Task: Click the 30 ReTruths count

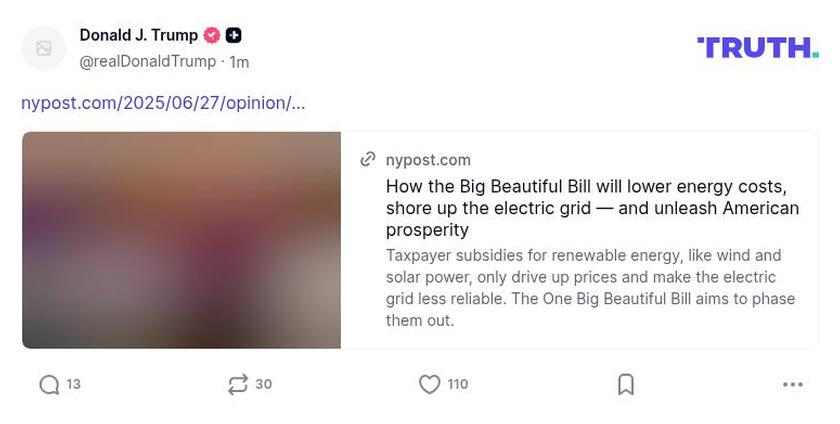Action: pos(264,385)
